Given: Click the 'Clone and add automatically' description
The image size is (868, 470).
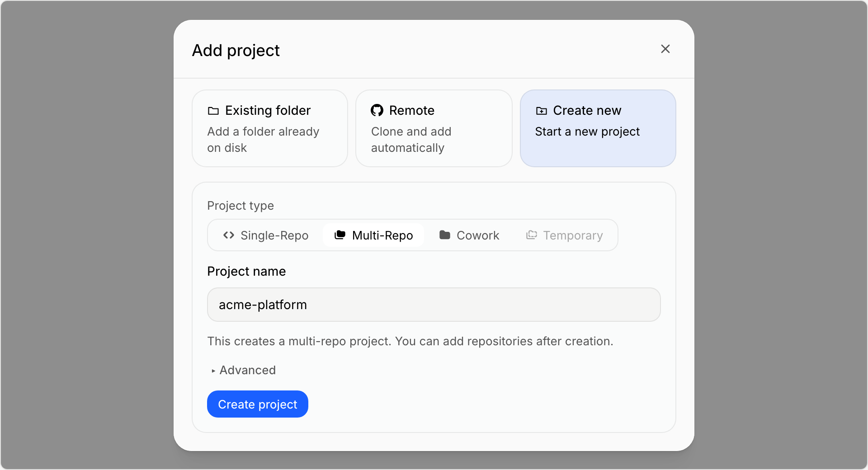Looking at the screenshot, I should click(411, 140).
